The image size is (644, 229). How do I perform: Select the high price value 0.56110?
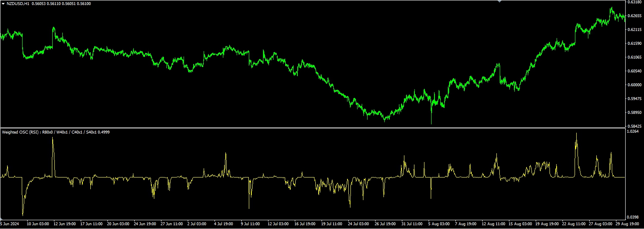pos(54,3)
